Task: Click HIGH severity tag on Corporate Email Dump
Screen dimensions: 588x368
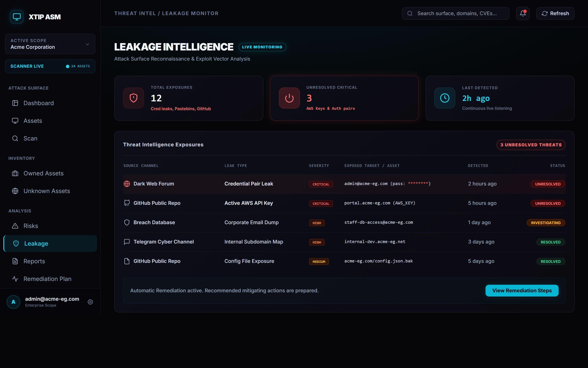Action: coord(317,223)
